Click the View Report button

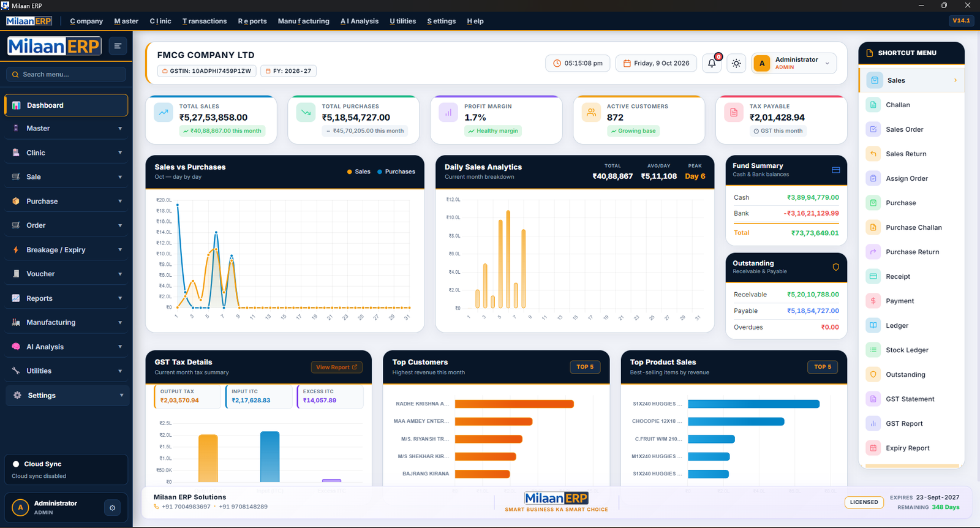337,368
